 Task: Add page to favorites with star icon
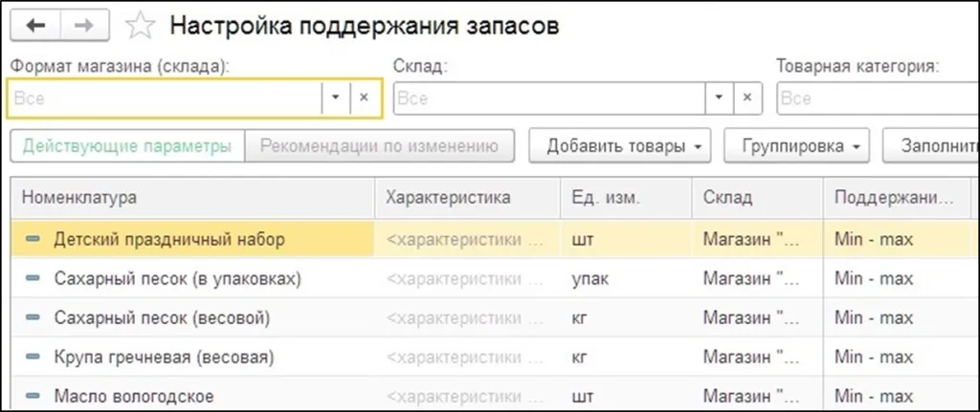tap(141, 26)
